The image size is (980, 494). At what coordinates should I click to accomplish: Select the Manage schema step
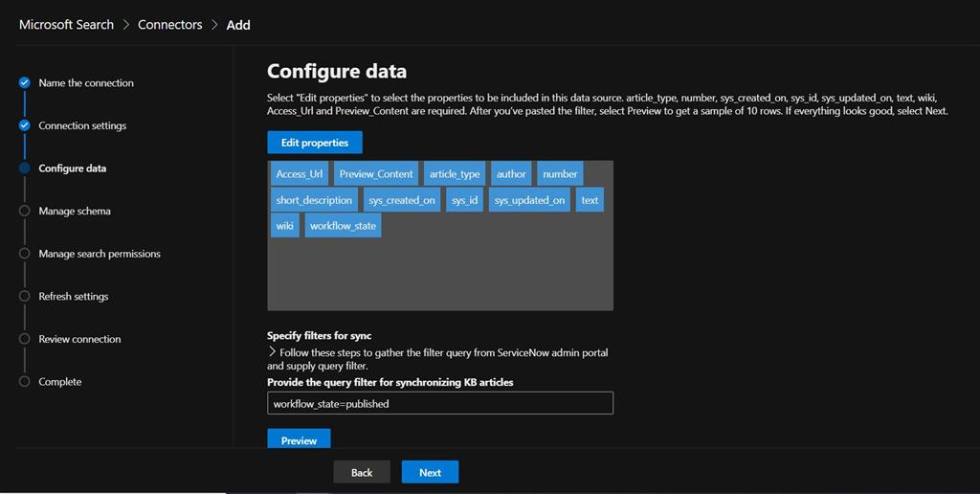[75, 211]
